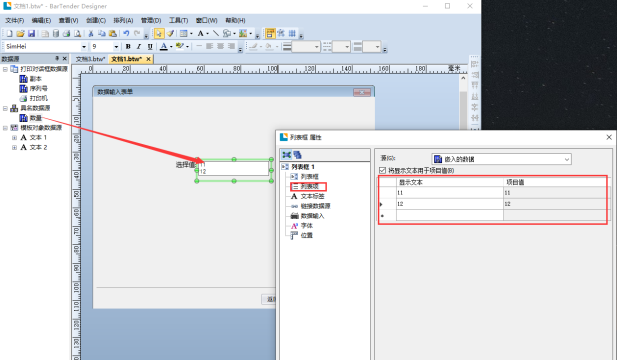Viewport: 617px width, 360px height.
Task: Click the Save document icon
Action: tap(31, 33)
